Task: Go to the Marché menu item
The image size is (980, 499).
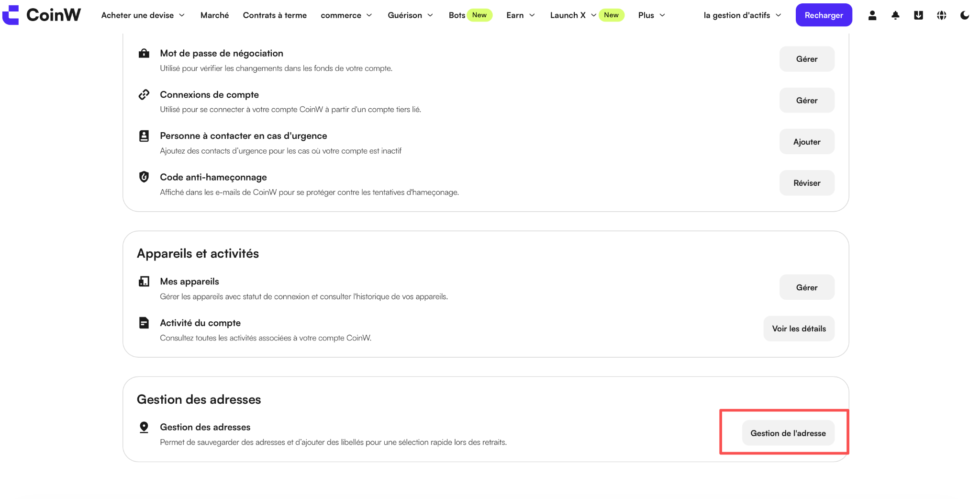Action: click(214, 15)
